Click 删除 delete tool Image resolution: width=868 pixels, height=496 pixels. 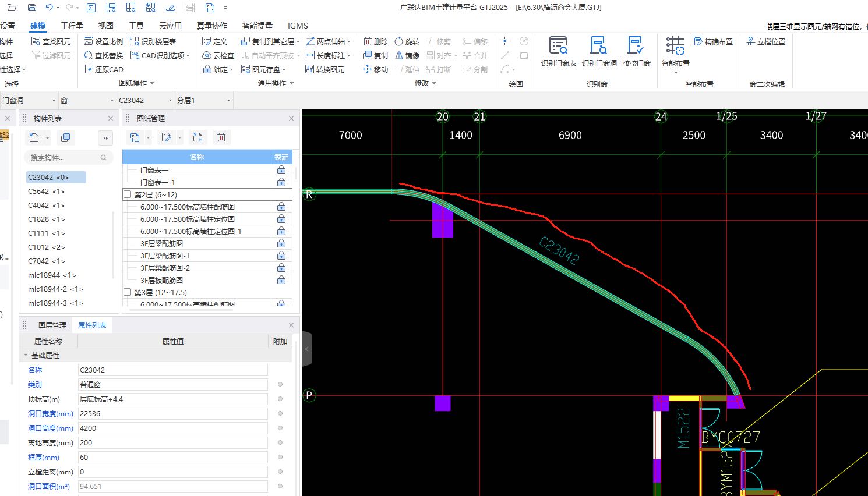coord(375,41)
